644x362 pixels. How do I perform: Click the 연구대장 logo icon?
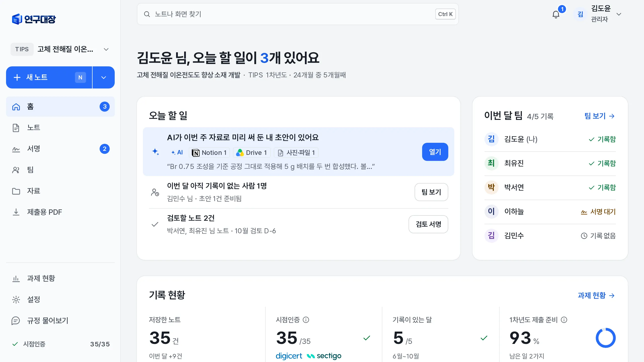point(17,19)
